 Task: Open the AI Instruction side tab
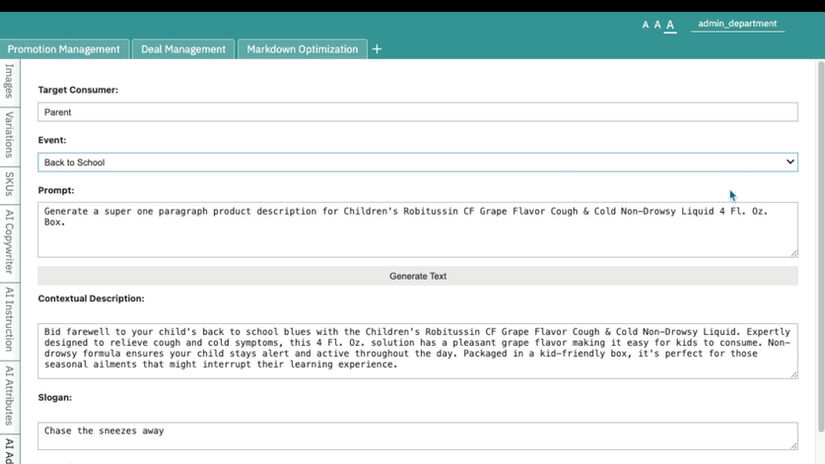pyautogui.click(x=9, y=320)
